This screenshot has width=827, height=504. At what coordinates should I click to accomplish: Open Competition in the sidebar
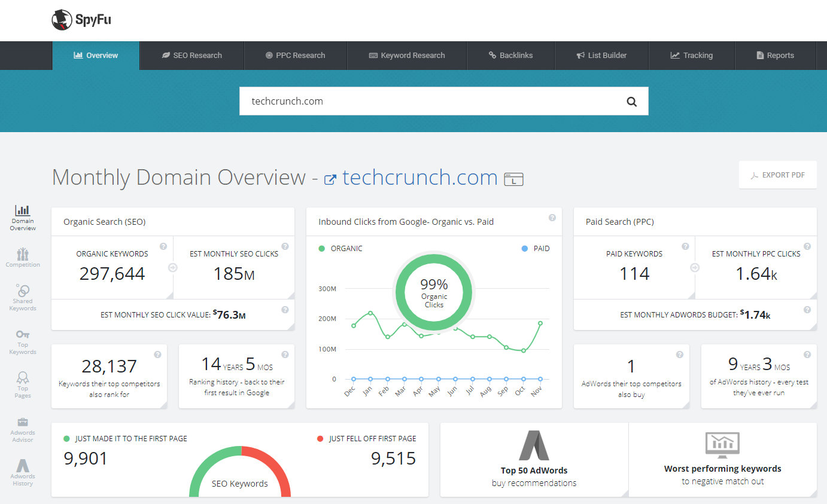pyautogui.click(x=23, y=258)
